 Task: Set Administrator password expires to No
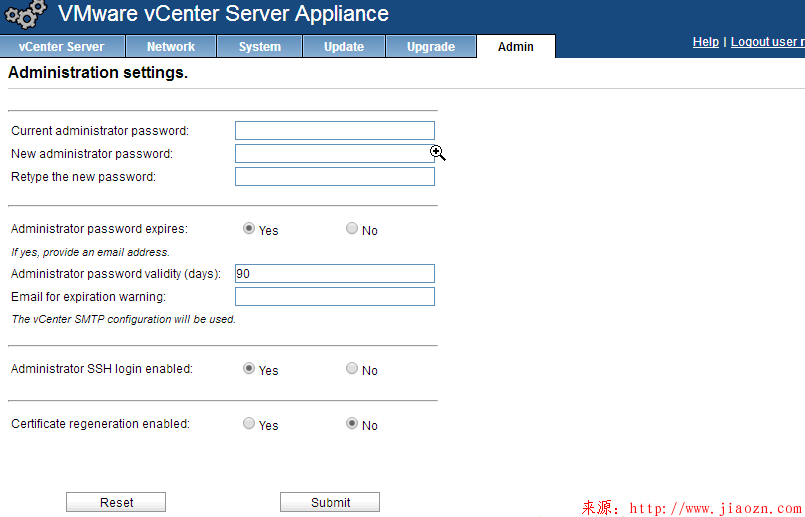tap(352, 229)
